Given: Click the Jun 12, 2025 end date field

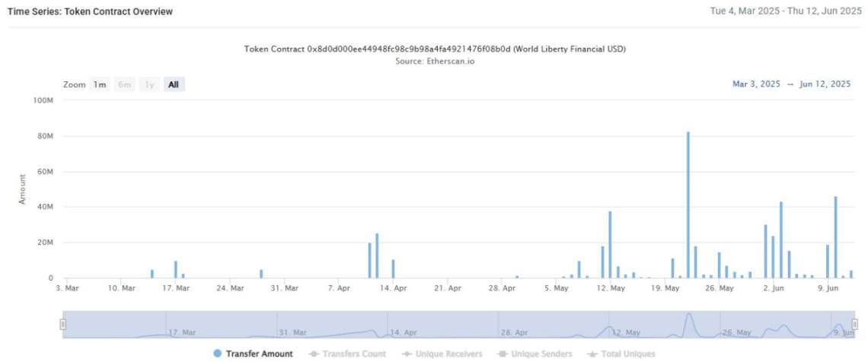Looking at the screenshot, I should pos(825,84).
